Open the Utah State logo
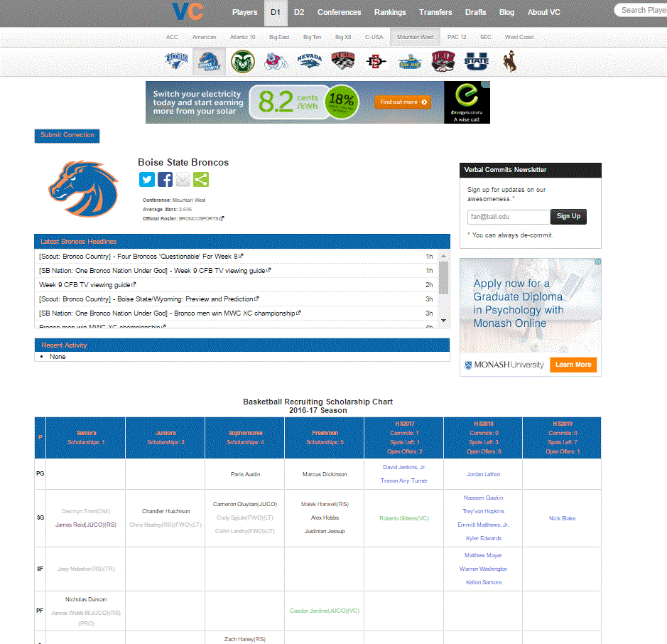Viewport: 667px width, 644px height. click(x=476, y=61)
